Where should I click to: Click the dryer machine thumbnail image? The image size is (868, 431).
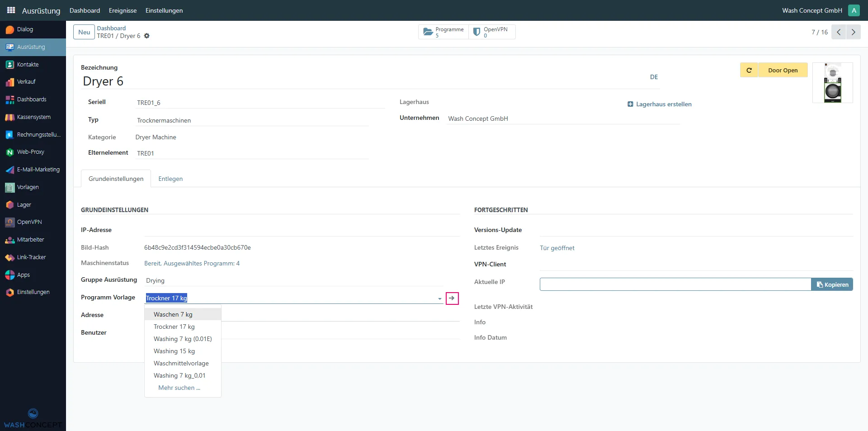[x=833, y=82]
